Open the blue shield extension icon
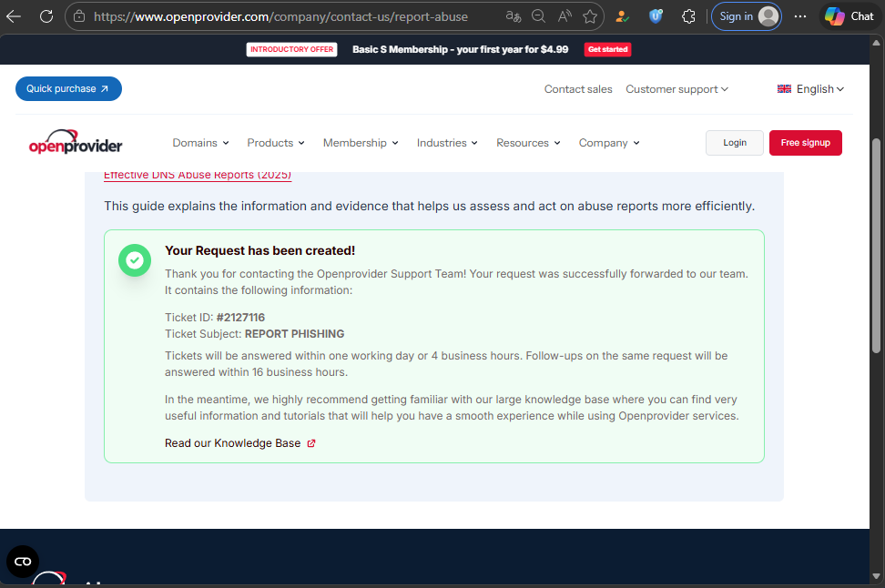The width and height of the screenshot is (885, 588). (x=656, y=16)
